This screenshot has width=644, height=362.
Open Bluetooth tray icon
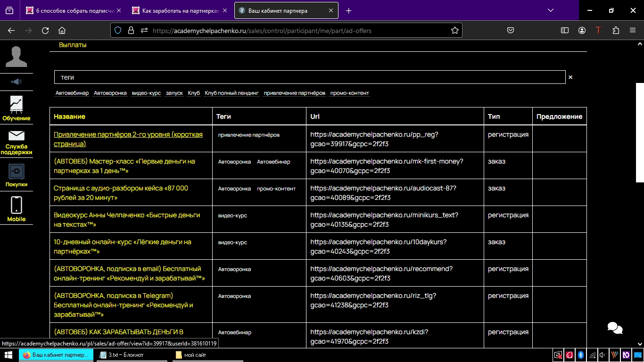(x=581, y=355)
